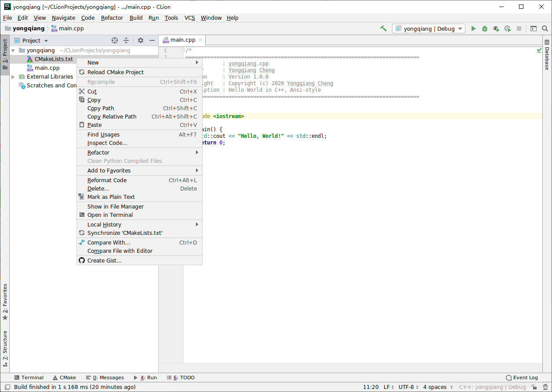Click the locate/scroll-from-source target icon
The image size is (552, 392).
[x=115, y=40]
